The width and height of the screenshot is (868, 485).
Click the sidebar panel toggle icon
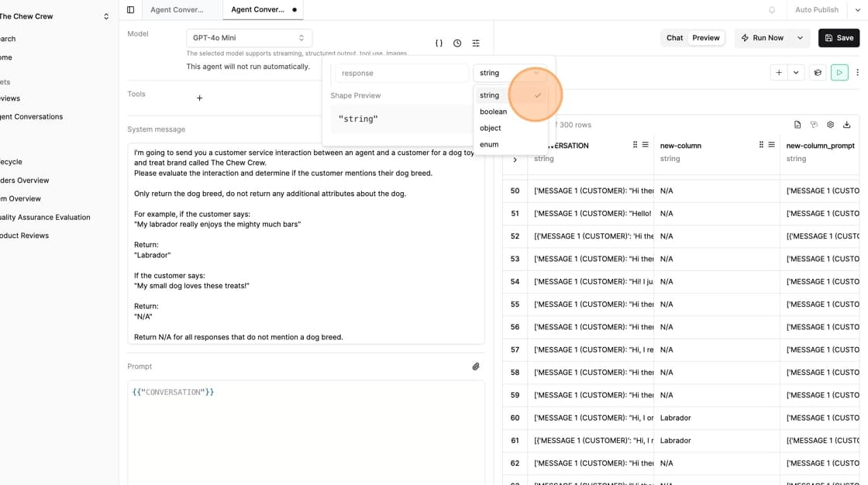(x=130, y=10)
